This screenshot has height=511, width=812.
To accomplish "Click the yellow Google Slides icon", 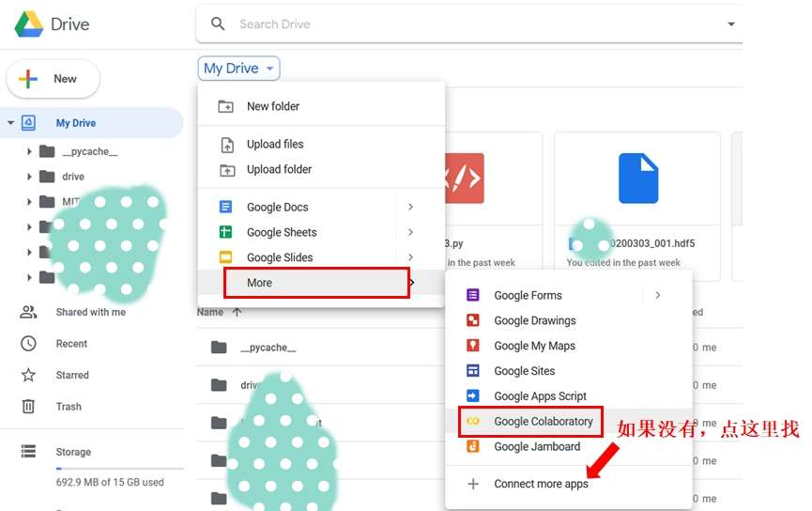I will (x=226, y=257).
